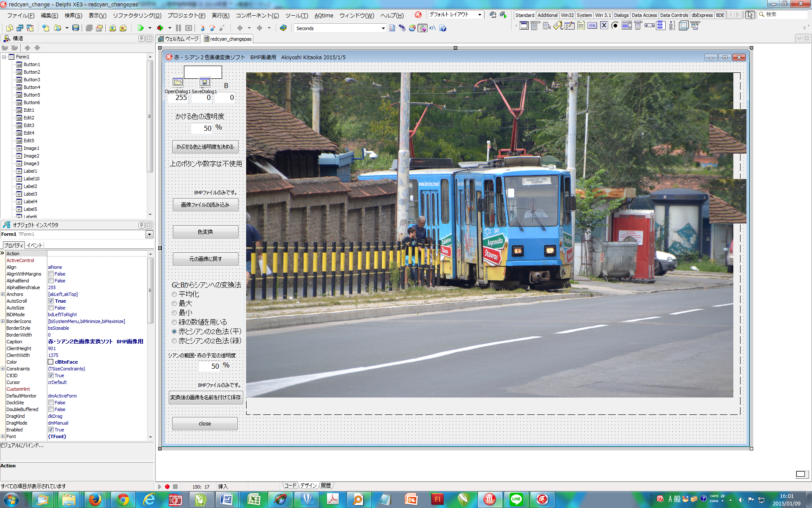
Task: Select the TLabel tag component icon
Action: point(558,25)
